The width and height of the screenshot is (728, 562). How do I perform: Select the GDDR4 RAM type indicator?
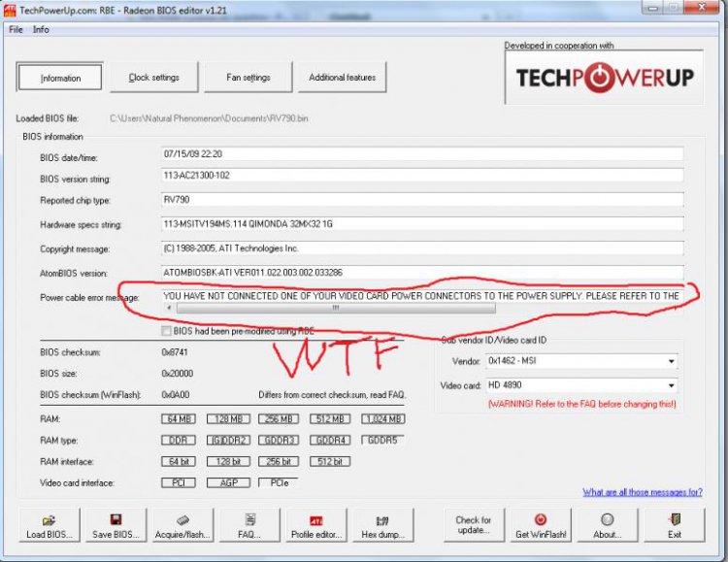coord(331,440)
